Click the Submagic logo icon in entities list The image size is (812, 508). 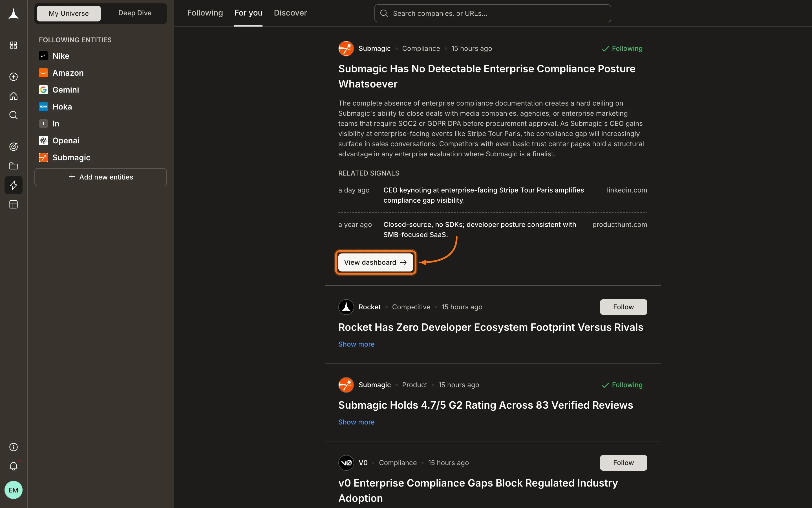[x=43, y=157]
